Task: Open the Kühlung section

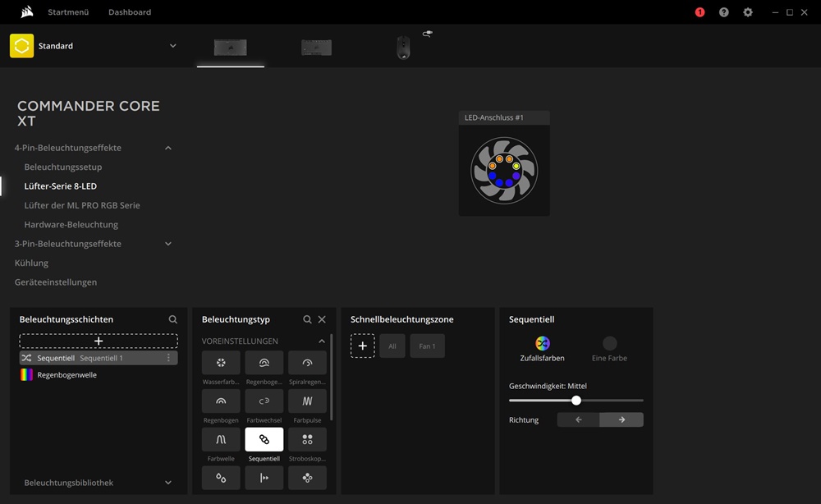Action: [31, 263]
